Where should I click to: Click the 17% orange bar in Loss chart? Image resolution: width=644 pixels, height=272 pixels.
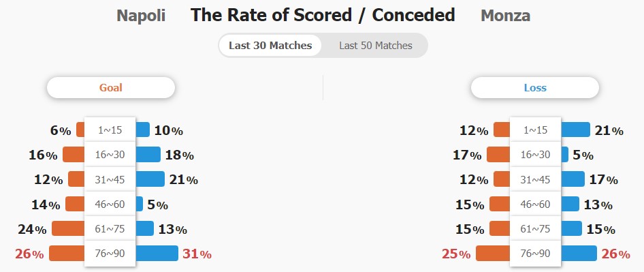[x=498, y=154]
